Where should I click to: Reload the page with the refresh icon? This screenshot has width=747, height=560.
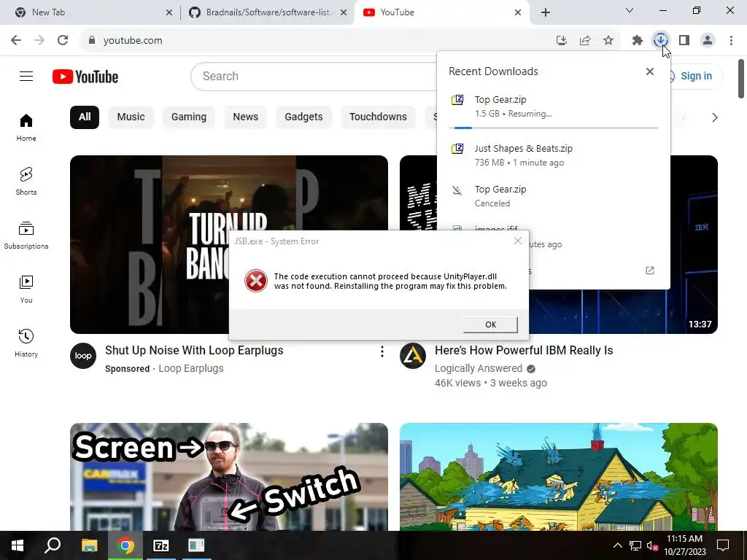[x=63, y=41]
